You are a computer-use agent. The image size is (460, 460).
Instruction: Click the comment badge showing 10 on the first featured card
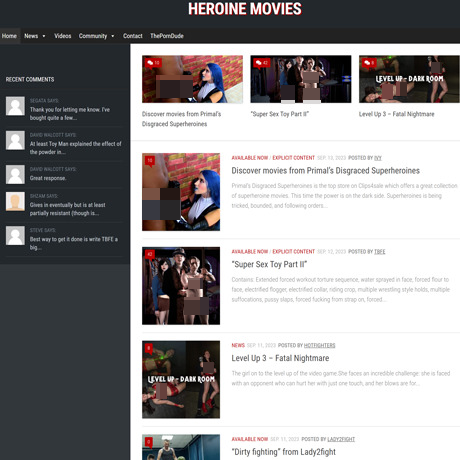pyautogui.click(x=153, y=62)
